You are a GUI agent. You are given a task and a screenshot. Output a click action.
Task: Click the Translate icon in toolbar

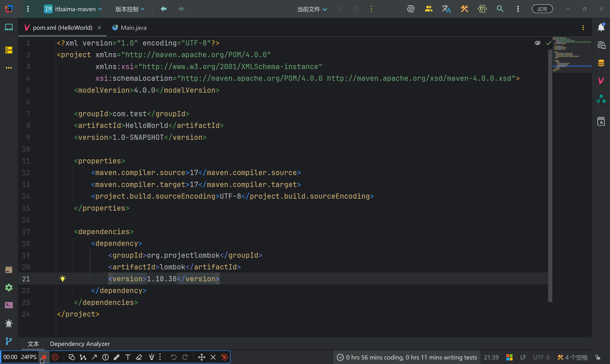446,9
